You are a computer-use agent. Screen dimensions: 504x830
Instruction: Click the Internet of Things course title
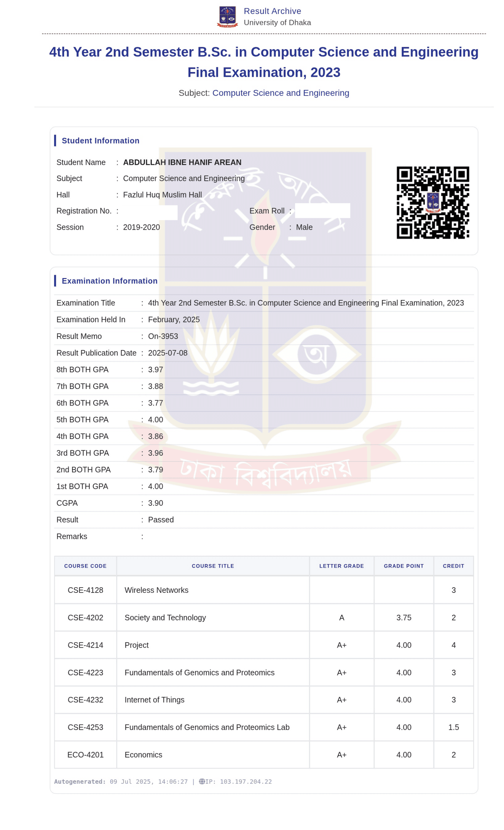click(x=154, y=700)
